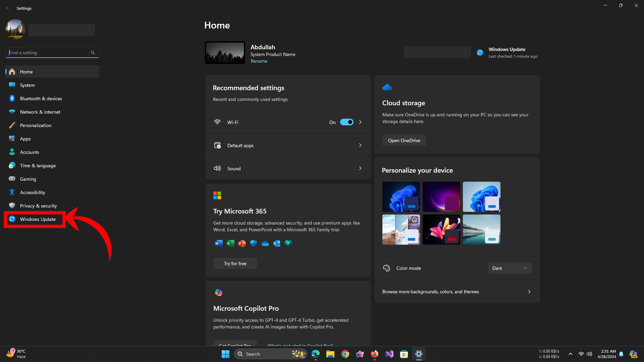
Task: Open the Color mode Dark dropdown
Action: pyautogui.click(x=509, y=268)
